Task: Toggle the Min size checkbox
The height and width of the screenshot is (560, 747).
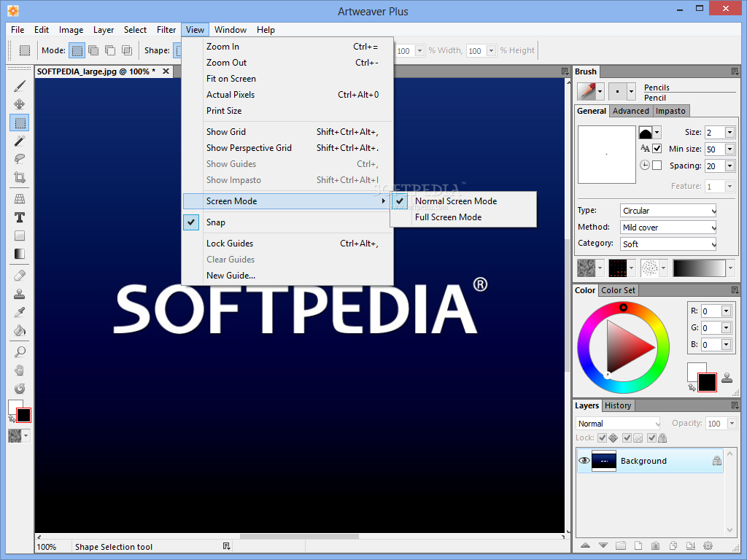Action: pyautogui.click(x=657, y=149)
